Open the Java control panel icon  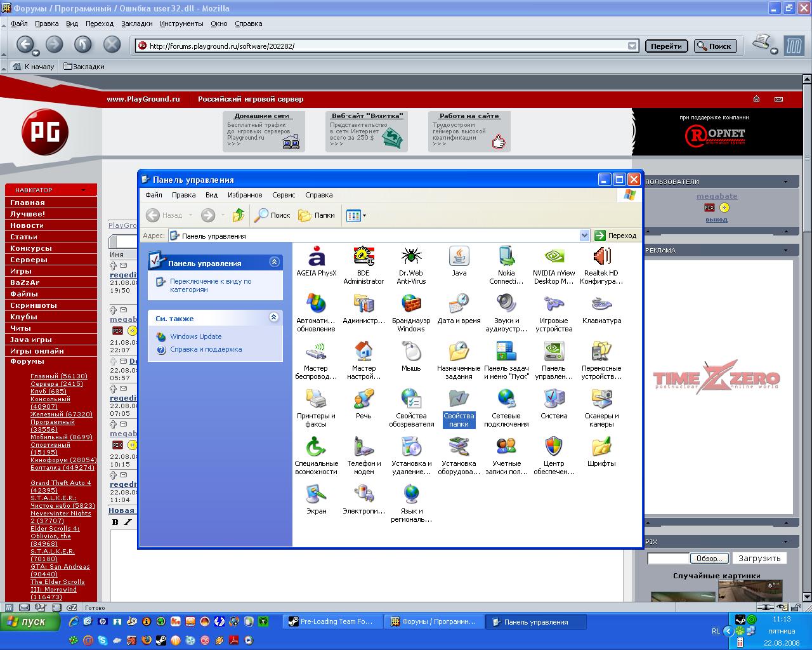pos(459,257)
